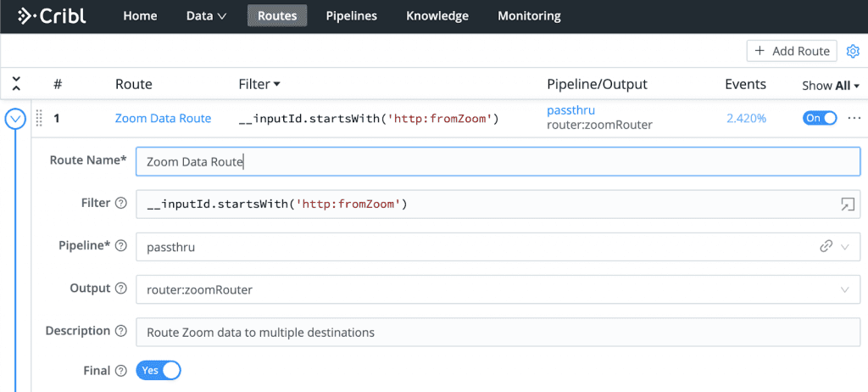
Task: Open the passthru pipeline link
Action: [572, 111]
